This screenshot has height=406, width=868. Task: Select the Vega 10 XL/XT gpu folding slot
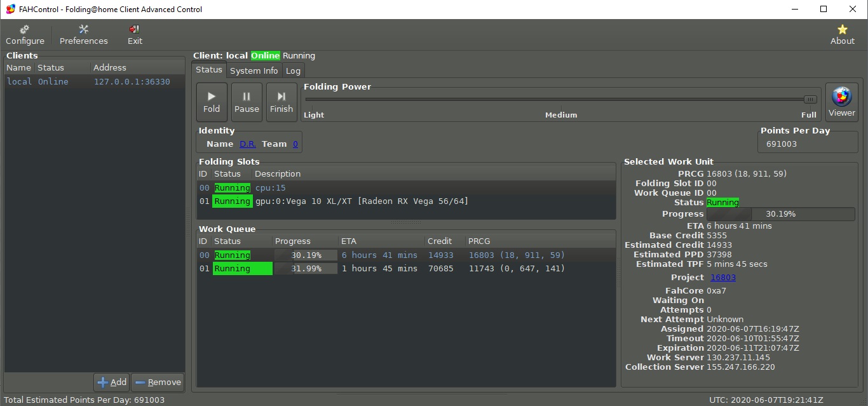406,201
